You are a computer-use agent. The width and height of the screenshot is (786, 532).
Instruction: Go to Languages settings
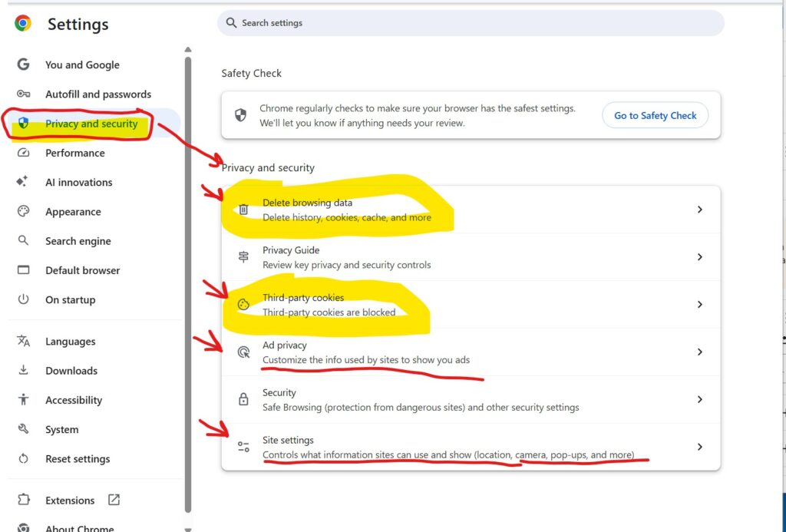[x=70, y=342]
